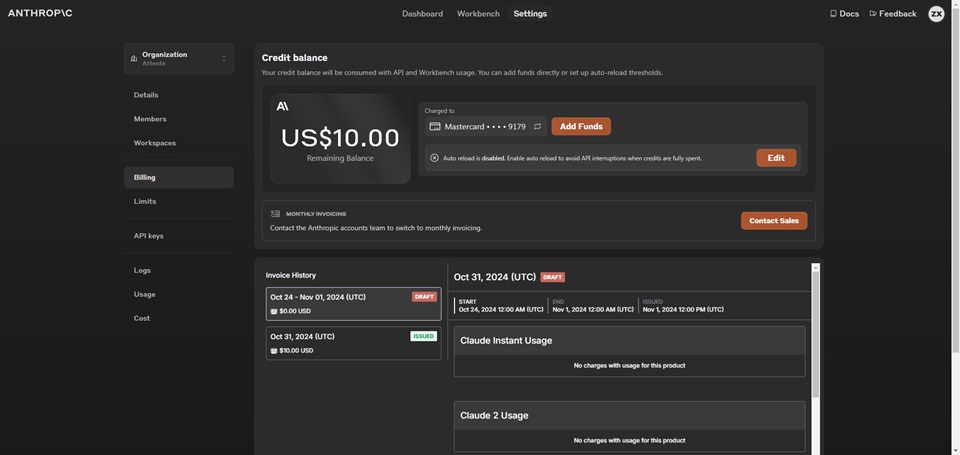Click the $0.00 USD invoice amount icon
This screenshot has height=455, width=960.
(x=274, y=311)
